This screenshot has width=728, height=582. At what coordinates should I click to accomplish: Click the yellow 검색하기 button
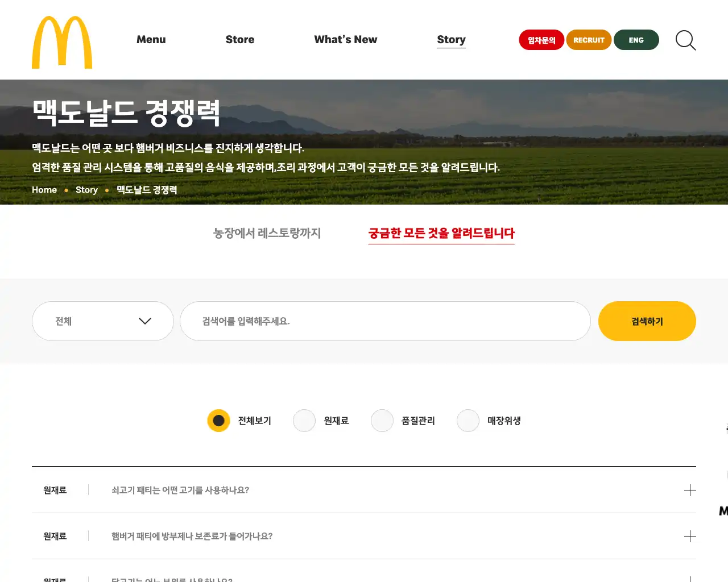pos(647,321)
